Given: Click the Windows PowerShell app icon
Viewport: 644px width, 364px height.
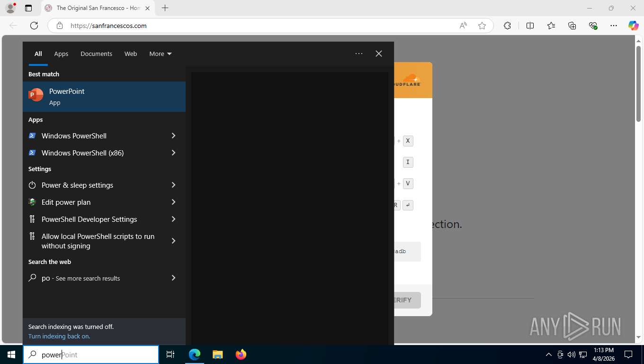Looking at the screenshot, I should coord(32,136).
